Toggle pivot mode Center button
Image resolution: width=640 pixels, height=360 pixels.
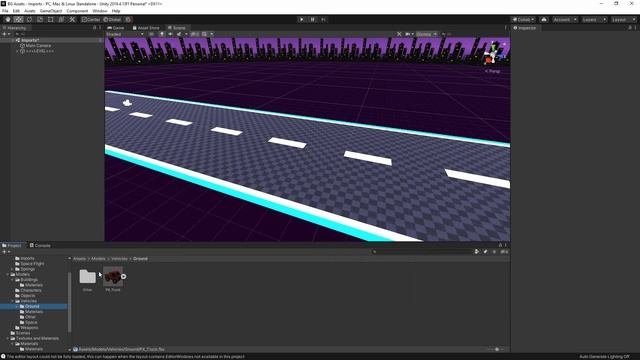click(x=91, y=20)
